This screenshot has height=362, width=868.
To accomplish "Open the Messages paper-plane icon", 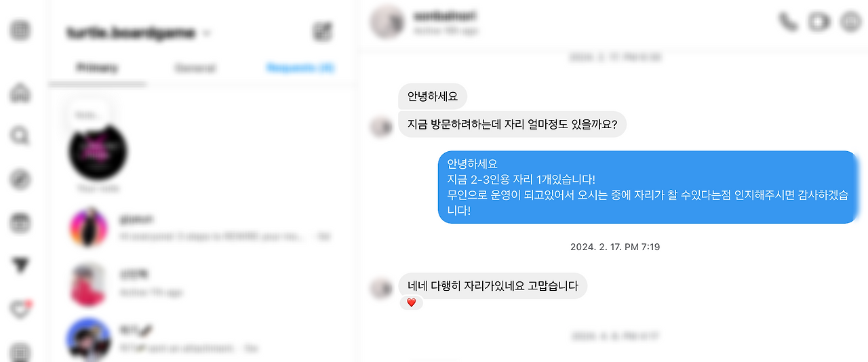I will click(20, 265).
